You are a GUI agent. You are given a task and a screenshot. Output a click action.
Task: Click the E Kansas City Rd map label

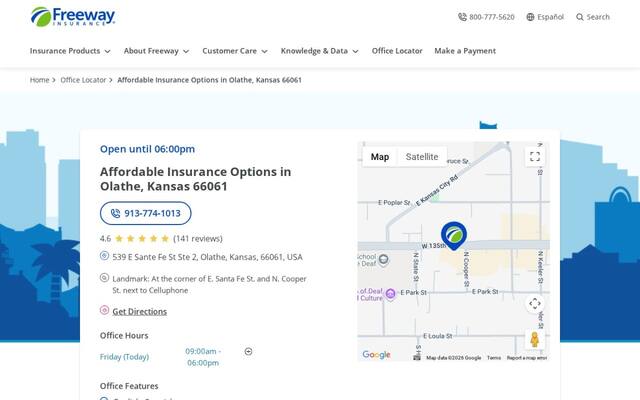click(437, 190)
